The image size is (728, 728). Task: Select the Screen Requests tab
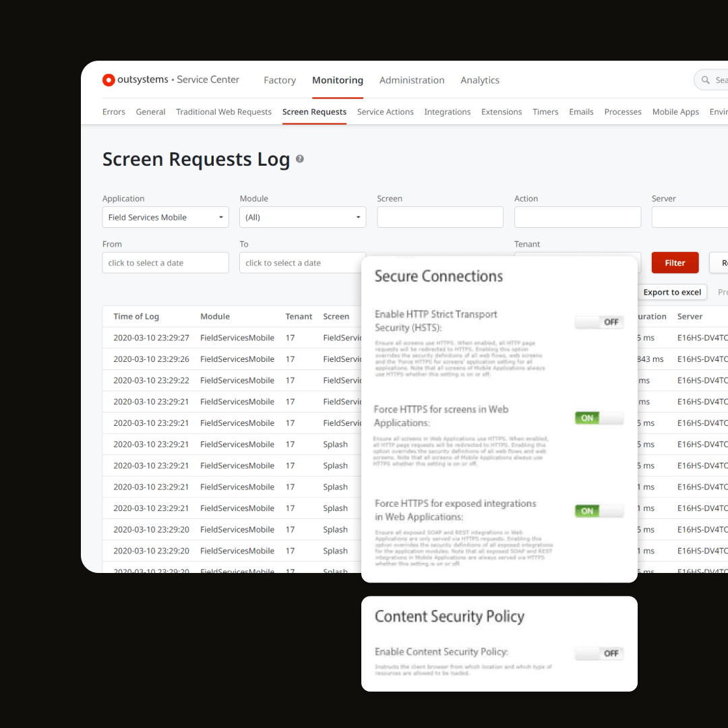pos(314,112)
